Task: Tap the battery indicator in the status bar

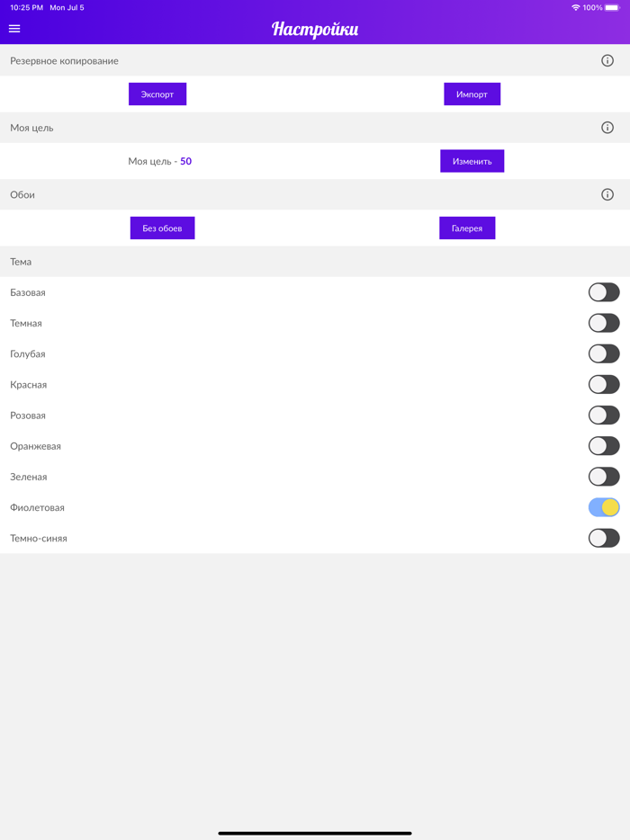Action: tap(613, 7)
